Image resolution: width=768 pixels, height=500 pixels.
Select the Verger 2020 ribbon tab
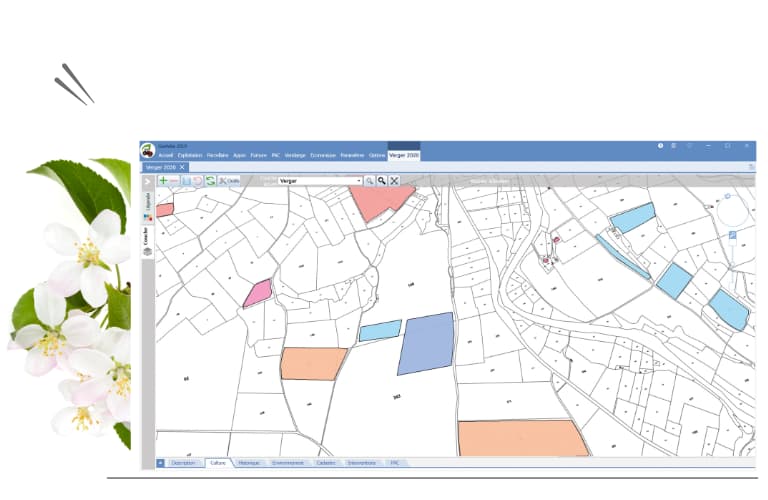(x=404, y=155)
